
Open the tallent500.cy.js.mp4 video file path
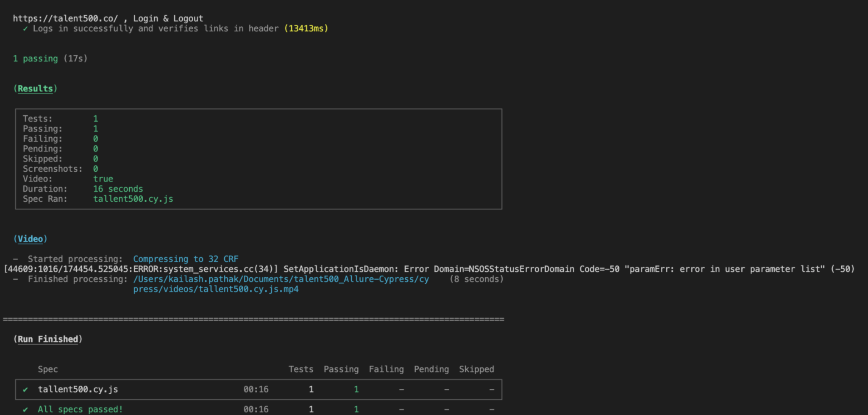216,289
